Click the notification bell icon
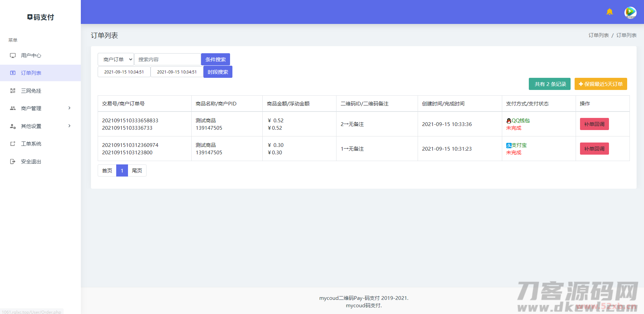This screenshot has height=314, width=644. pyautogui.click(x=609, y=12)
